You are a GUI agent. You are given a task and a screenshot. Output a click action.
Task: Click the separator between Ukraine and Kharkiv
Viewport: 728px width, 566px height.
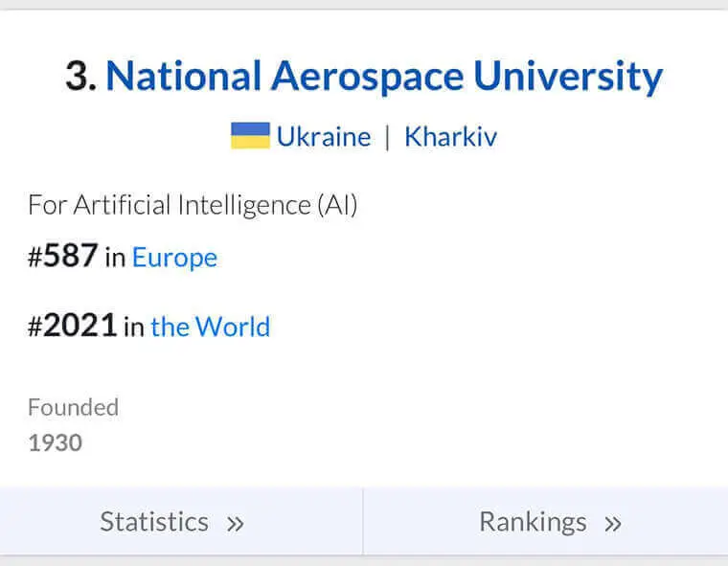(387, 137)
